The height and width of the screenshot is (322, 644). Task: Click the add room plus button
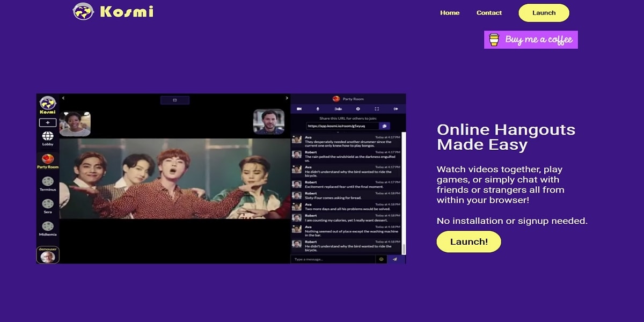(x=48, y=123)
